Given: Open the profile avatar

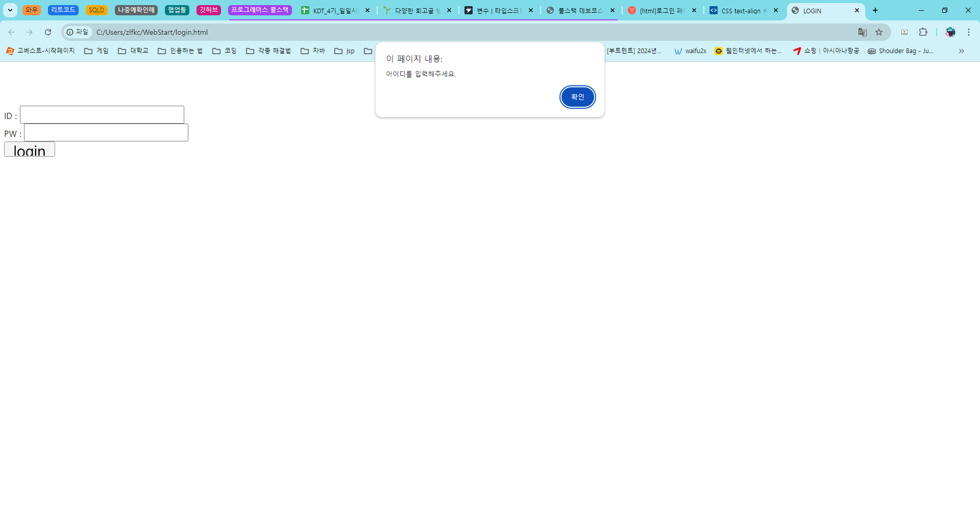Looking at the screenshot, I should (950, 32).
